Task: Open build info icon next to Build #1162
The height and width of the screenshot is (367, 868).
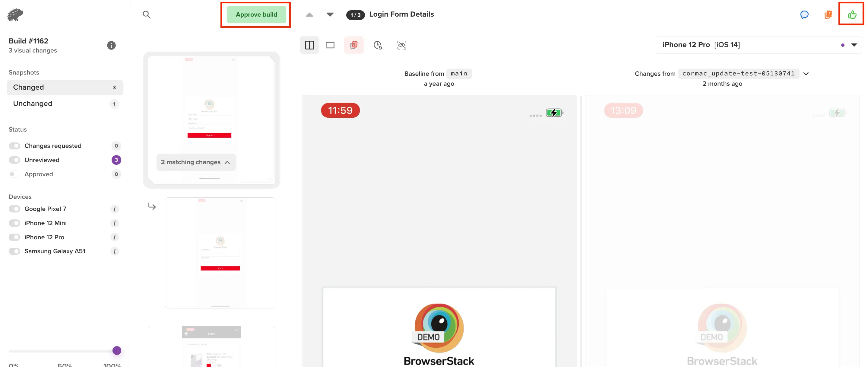Action: click(x=111, y=45)
